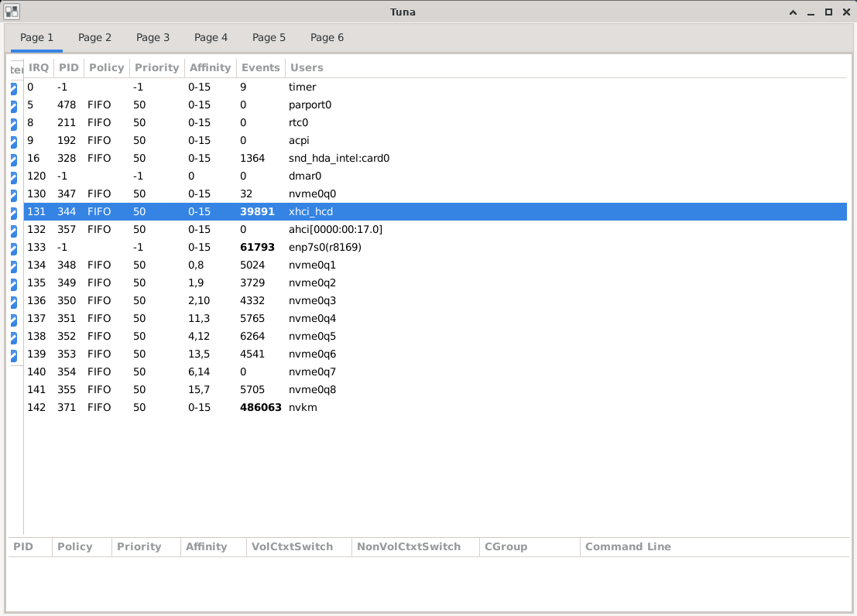The image size is (857, 616).
Task: Click the bold 61793 events value
Action: (x=258, y=247)
